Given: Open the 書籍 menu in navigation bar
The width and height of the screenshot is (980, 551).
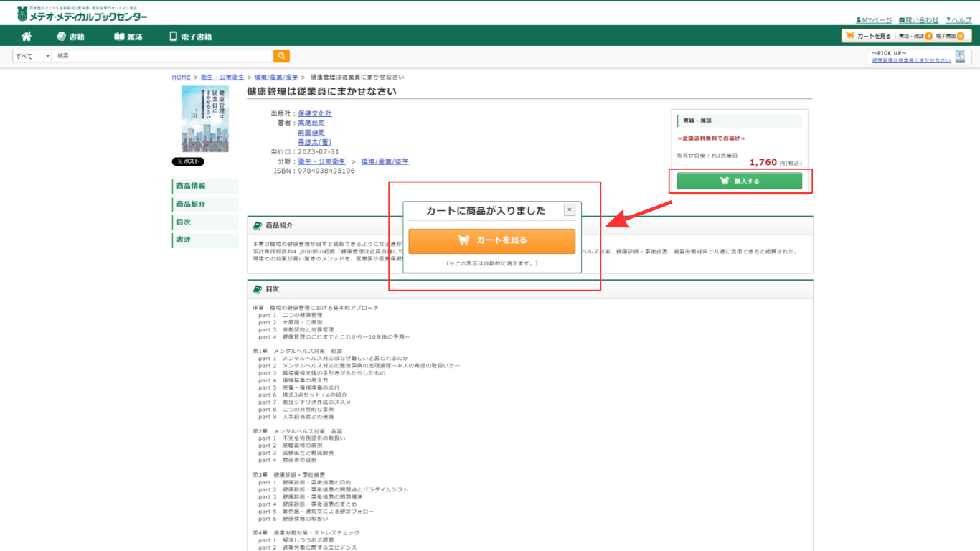Looking at the screenshot, I should (70, 37).
